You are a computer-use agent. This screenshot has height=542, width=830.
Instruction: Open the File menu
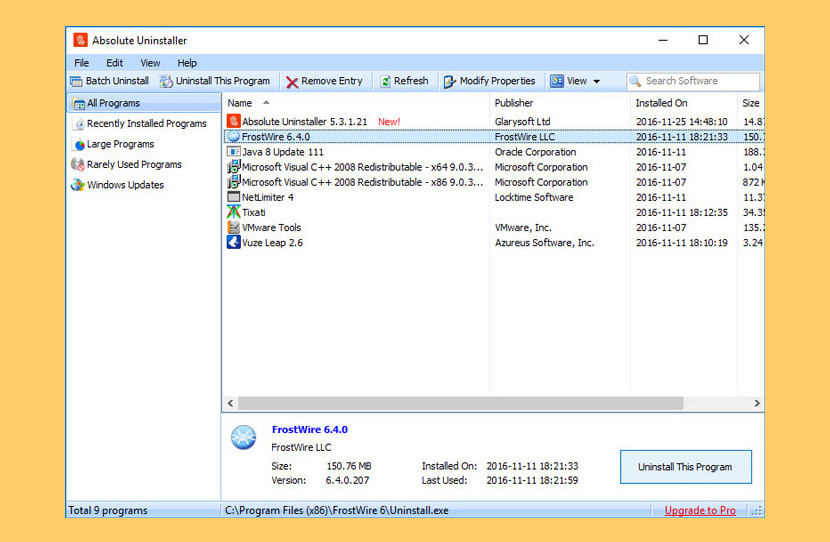[82, 63]
